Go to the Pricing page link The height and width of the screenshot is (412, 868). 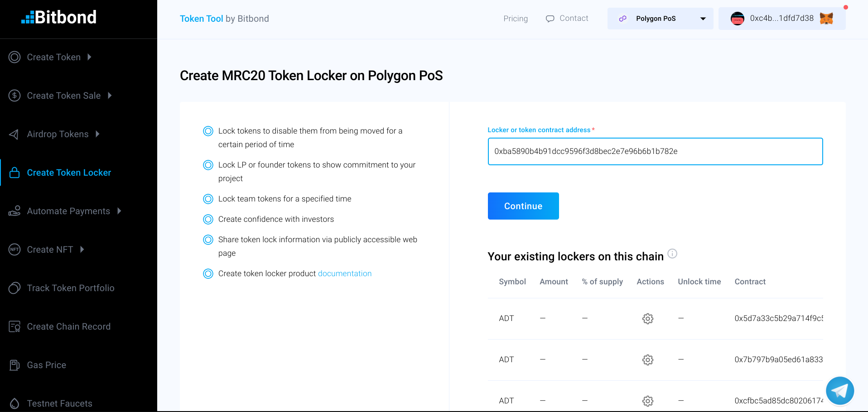516,19
